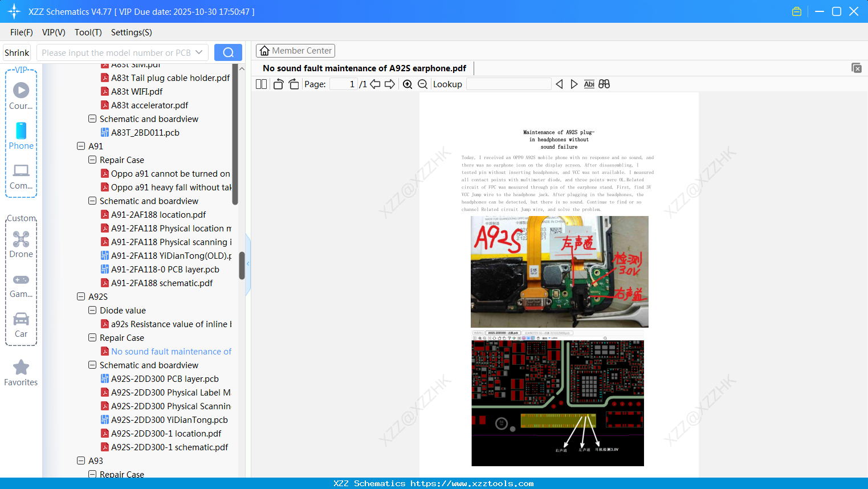Close the open PDF tab panel
The width and height of the screenshot is (868, 489).
pos(857,68)
